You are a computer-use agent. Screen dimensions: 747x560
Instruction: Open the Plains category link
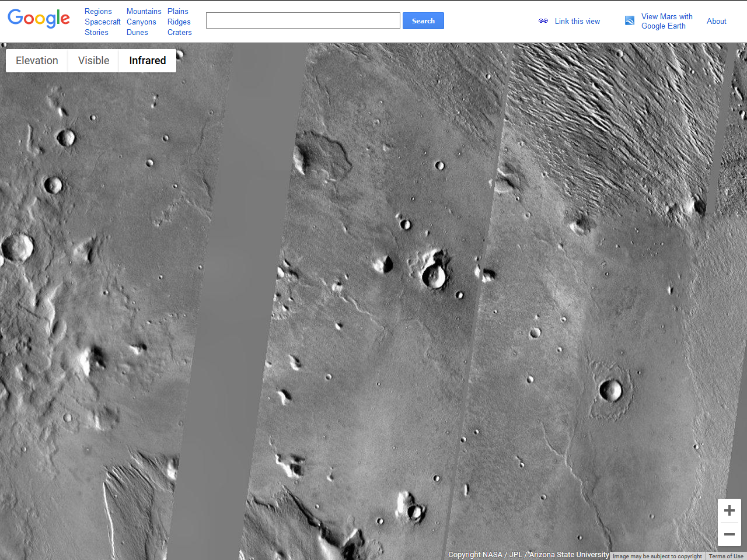178,11
